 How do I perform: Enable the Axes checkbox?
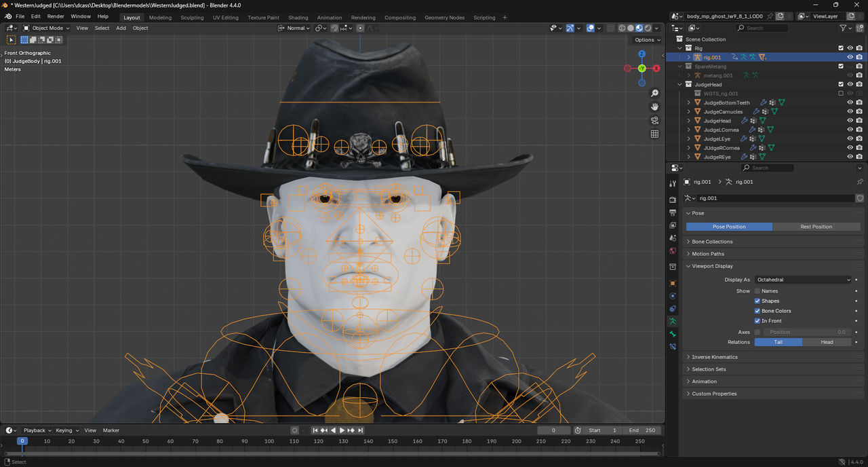(757, 332)
